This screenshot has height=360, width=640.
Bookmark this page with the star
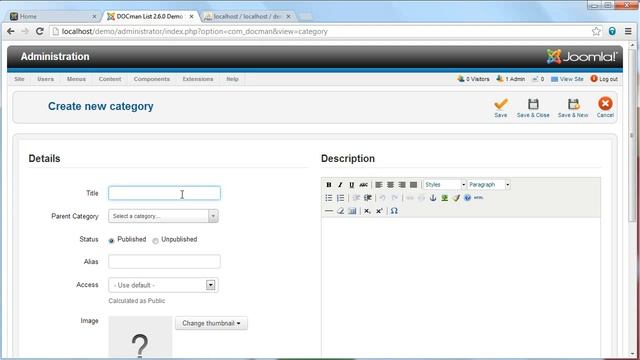coord(596,31)
